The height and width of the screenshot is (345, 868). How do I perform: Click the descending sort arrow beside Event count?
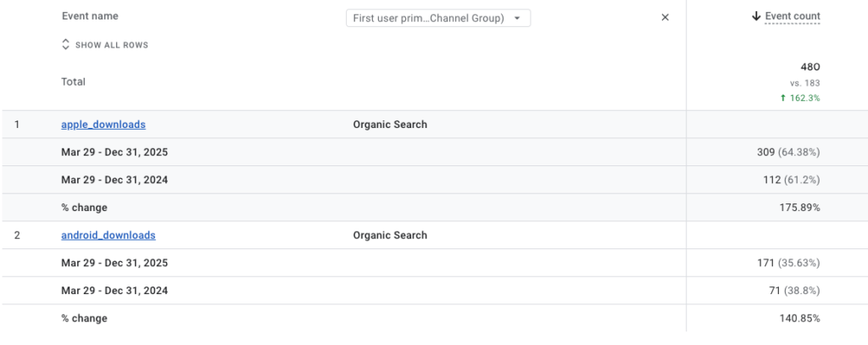tap(756, 17)
